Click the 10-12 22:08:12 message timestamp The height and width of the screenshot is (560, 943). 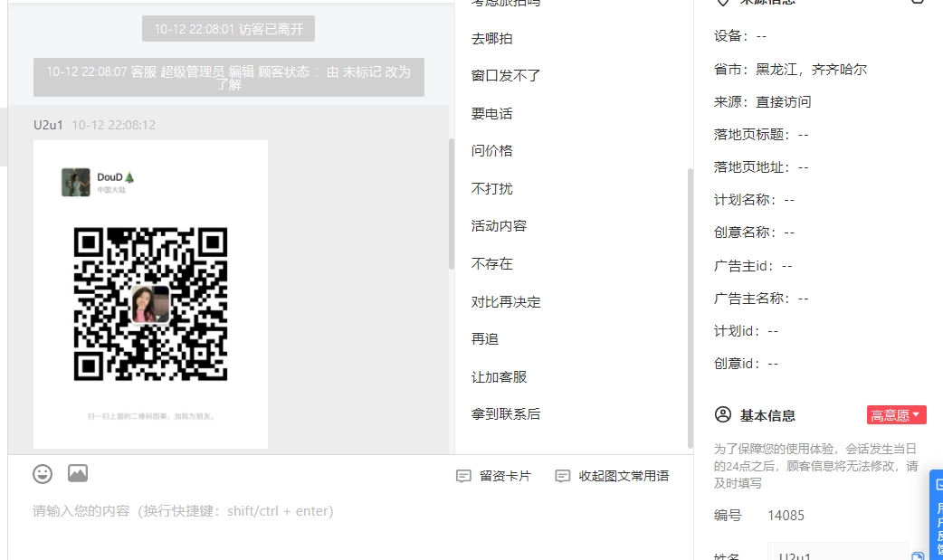click(114, 125)
